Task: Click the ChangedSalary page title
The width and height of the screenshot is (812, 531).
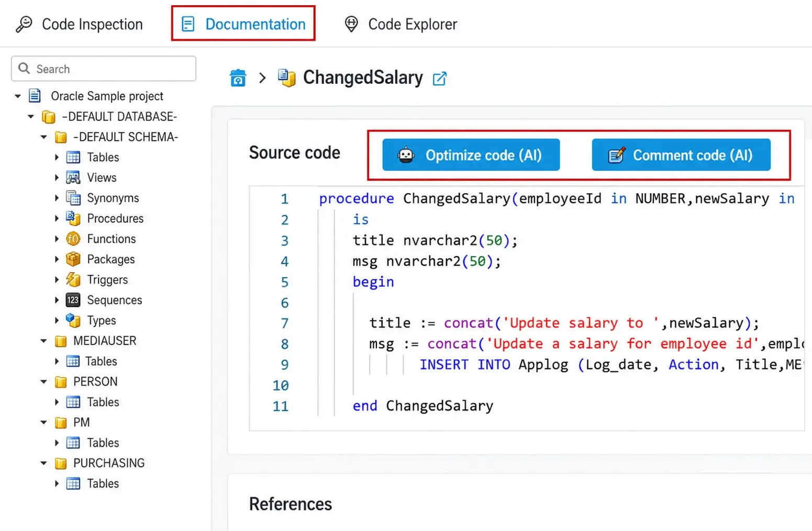Action: click(363, 78)
